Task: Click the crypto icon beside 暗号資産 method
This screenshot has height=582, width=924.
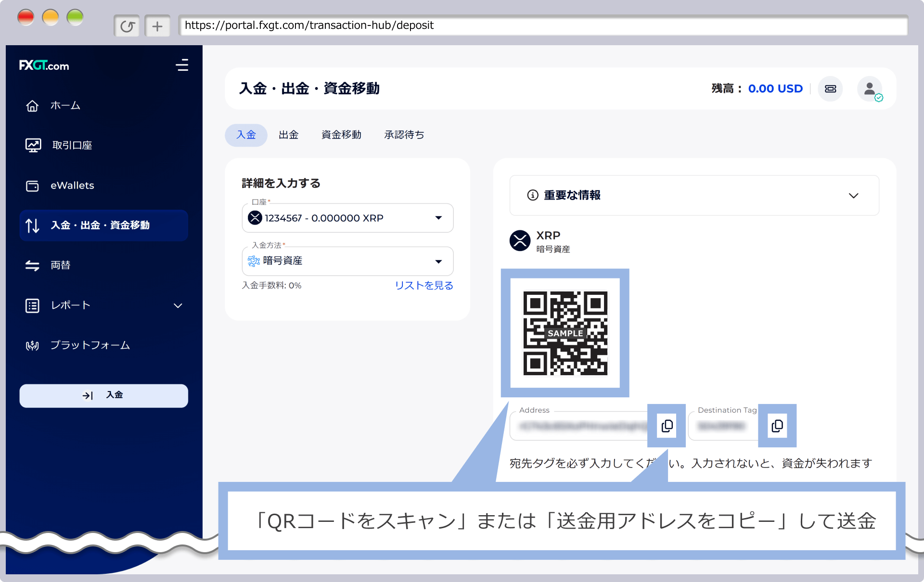Action: pyautogui.click(x=254, y=261)
